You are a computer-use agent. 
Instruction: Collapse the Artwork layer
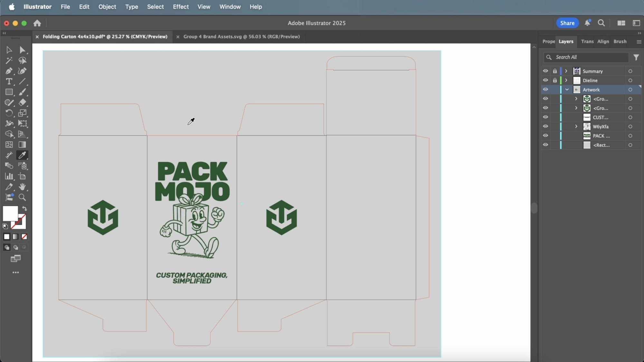coord(567,90)
